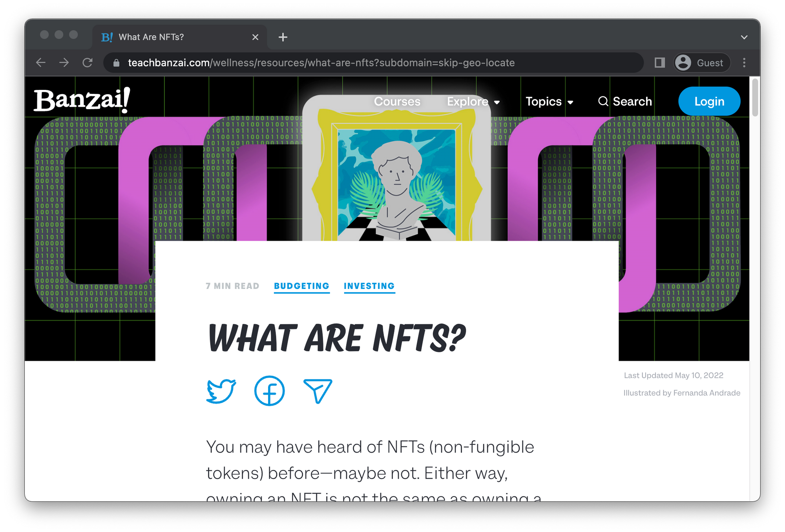Click the paper plane send icon
Image resolution: width=785 pixels, height=532 pixels.
[318, 391]
